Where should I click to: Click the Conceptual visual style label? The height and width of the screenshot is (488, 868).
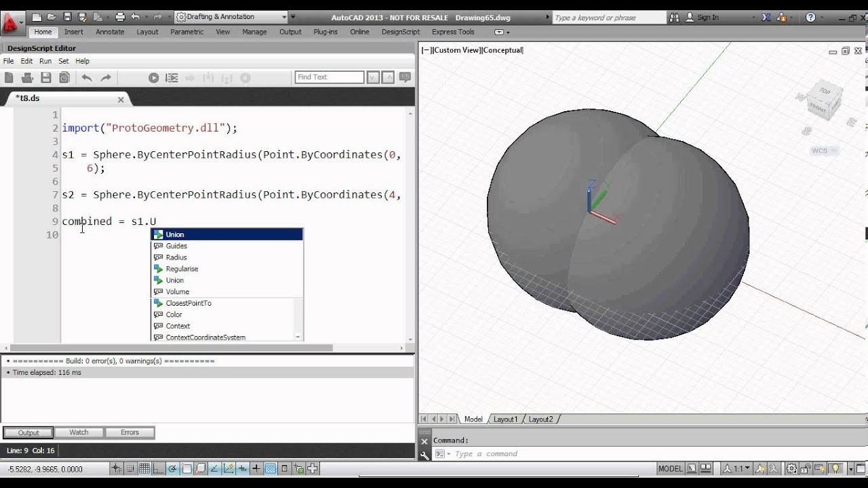click(x=502, y=50)
